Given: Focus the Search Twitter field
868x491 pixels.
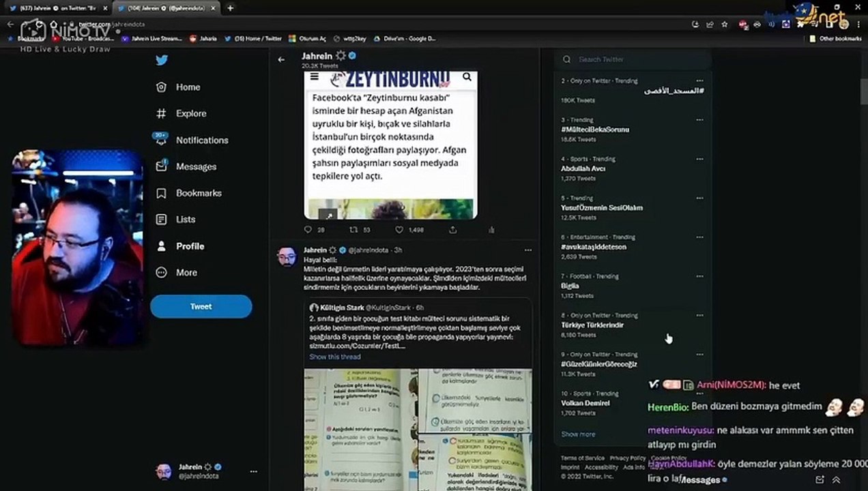Looking at the screenshot, I should tap(633, 59).
